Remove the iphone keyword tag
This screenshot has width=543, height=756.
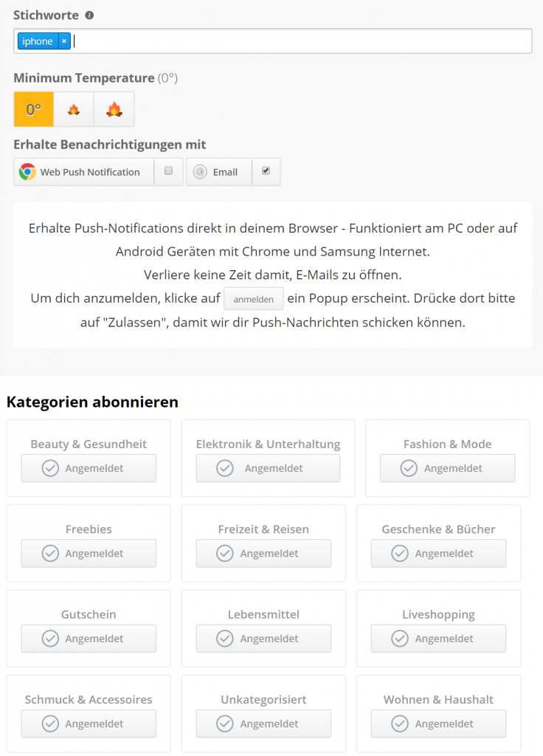(64, 41)
